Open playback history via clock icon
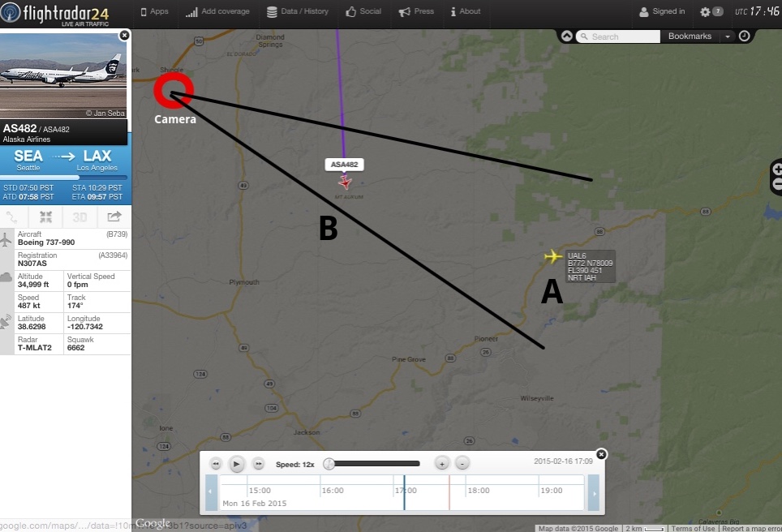Image resolution: width=782 pixels, height=532 pixels. click(x=744, y=36)
